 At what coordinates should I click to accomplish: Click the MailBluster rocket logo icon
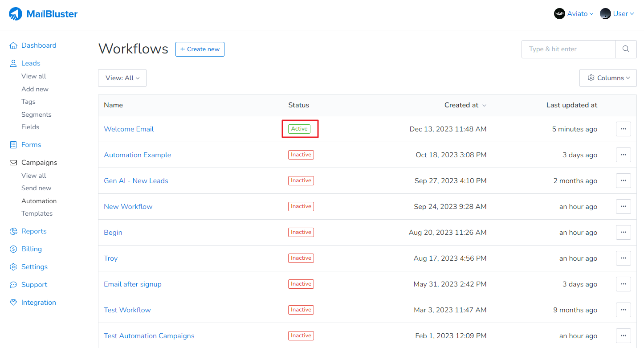tap(16, 14)
